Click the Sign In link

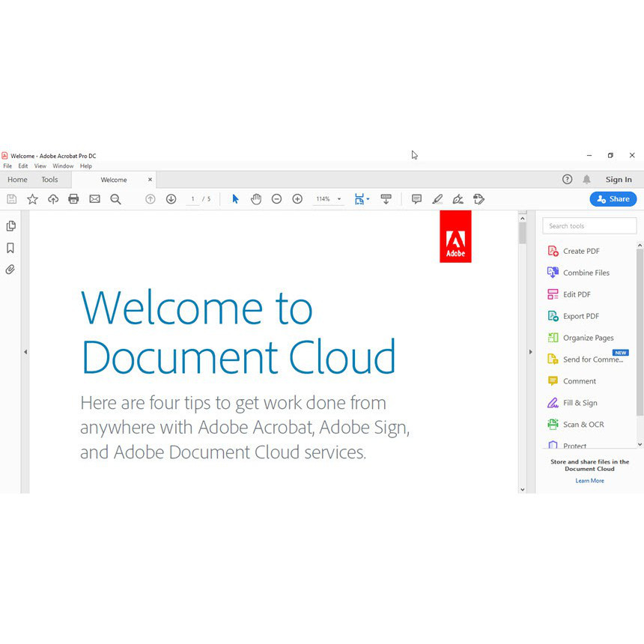click(619, 180)
